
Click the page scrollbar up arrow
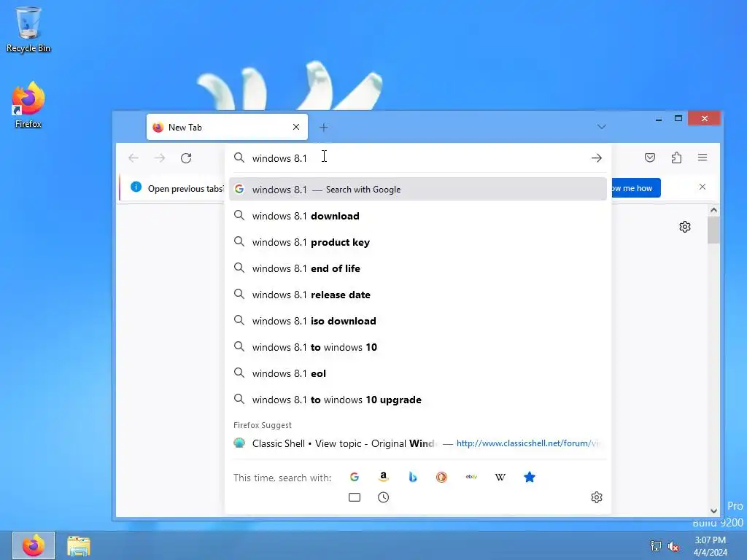713,210
